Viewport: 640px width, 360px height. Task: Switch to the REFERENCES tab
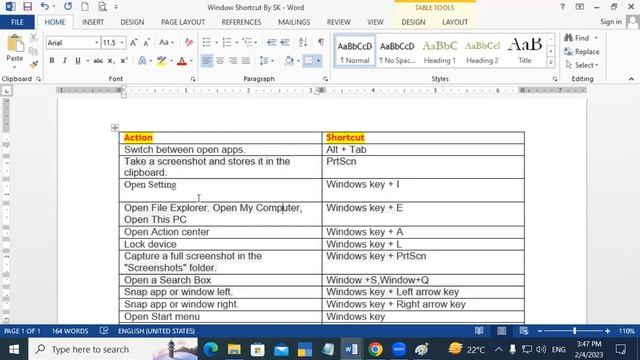tap(241, 22)
